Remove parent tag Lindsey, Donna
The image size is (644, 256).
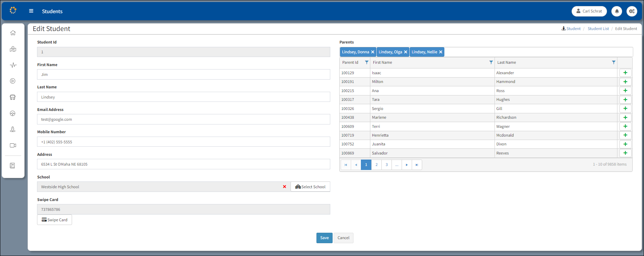[373, 52]
